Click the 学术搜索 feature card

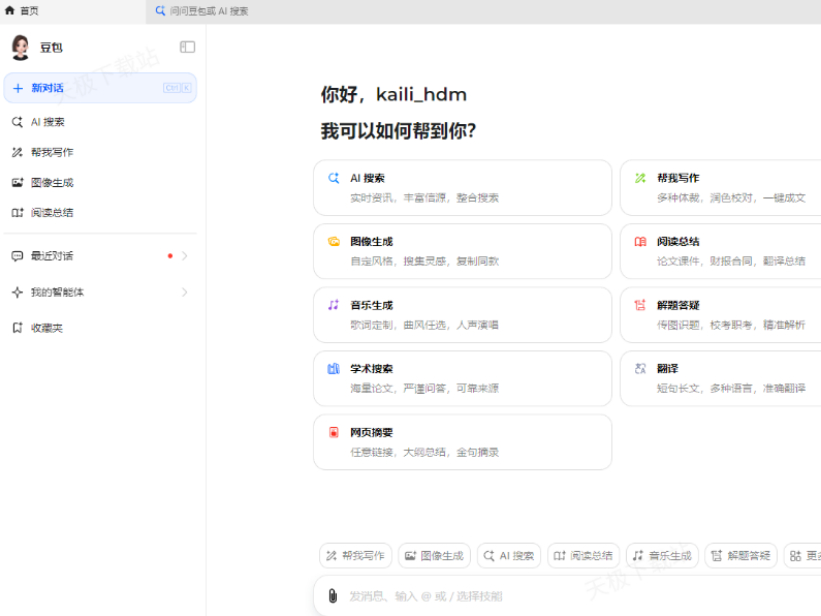point(460,378)
